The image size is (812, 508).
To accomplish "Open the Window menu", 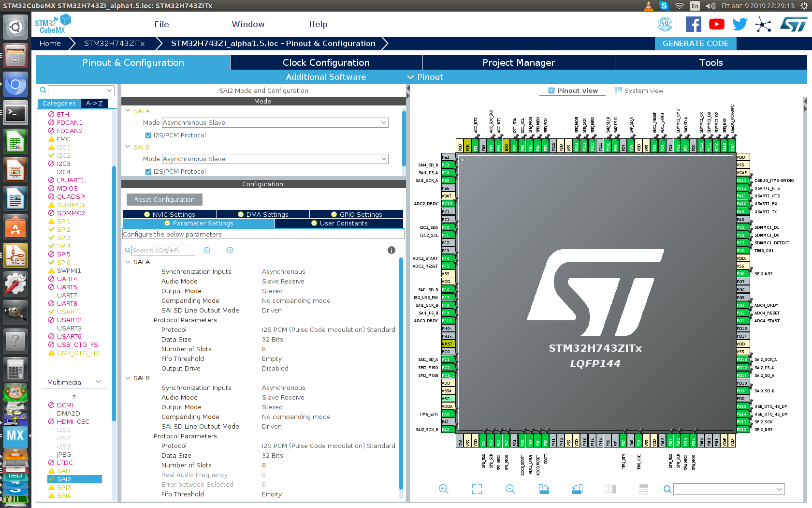I will [x=248, y=24].
